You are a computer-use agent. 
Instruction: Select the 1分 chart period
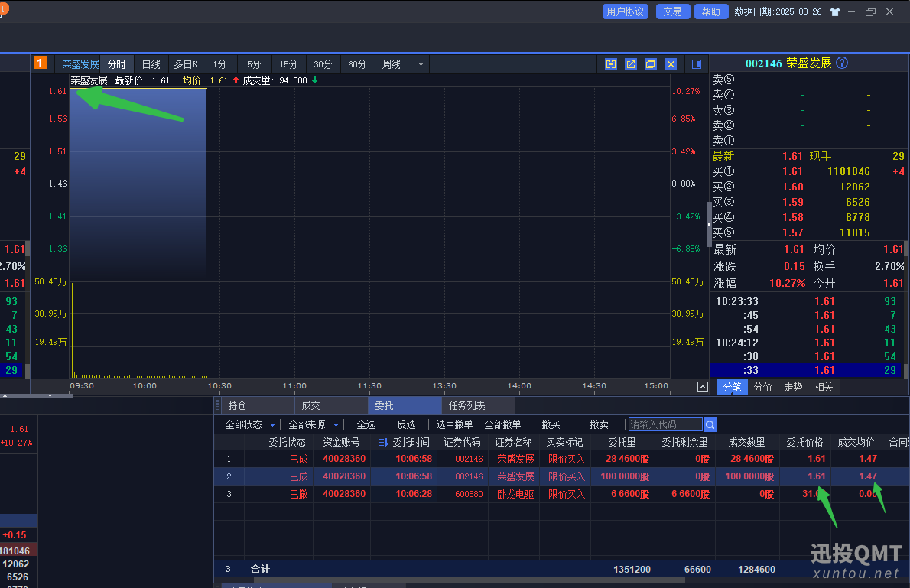click(x=219, y=64)
